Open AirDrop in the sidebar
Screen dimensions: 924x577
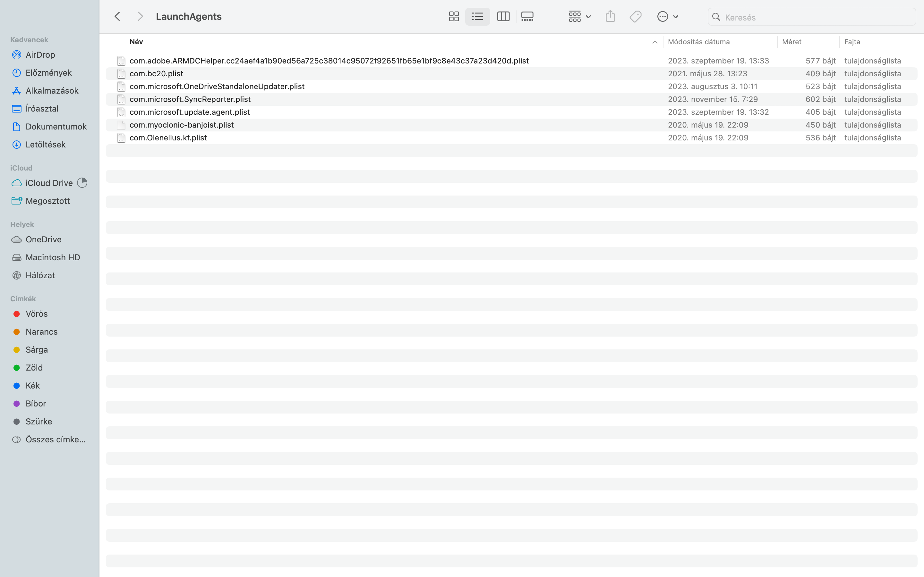point(40,54)
